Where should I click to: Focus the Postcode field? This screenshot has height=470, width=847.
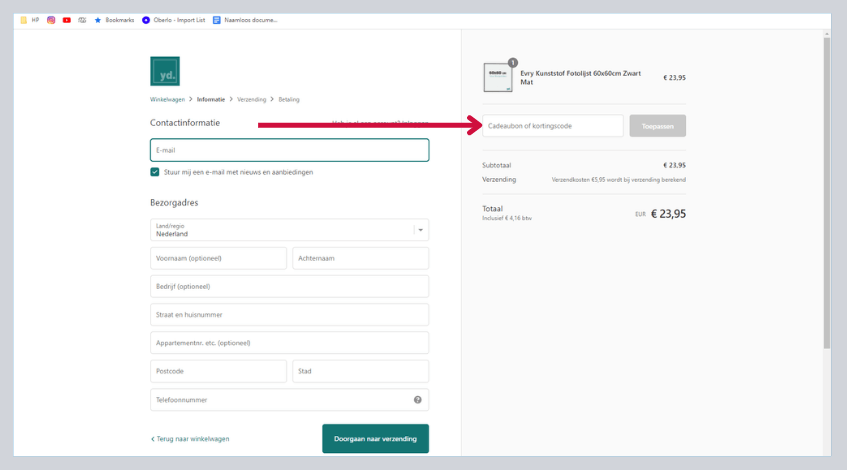[x=218, y=371]
